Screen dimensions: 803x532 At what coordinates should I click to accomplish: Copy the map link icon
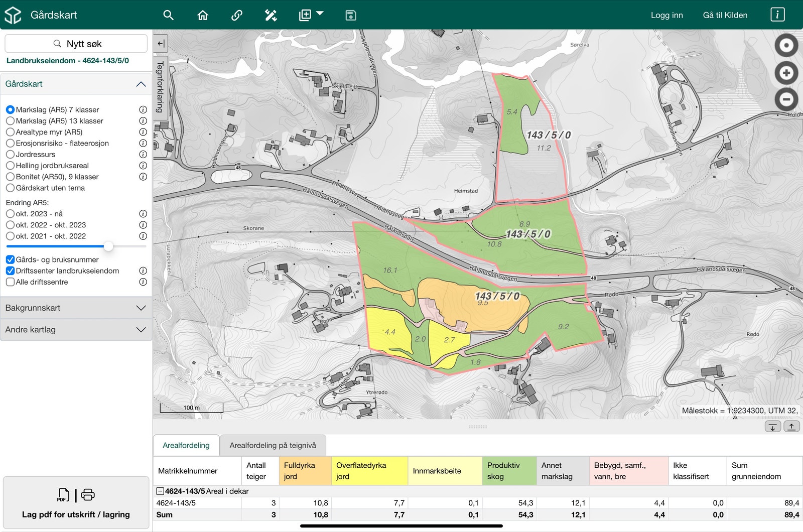pos(237,15)
